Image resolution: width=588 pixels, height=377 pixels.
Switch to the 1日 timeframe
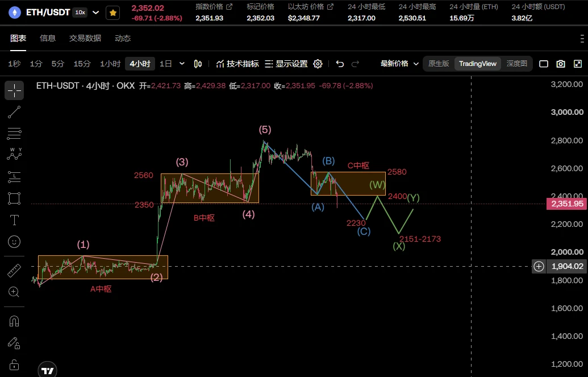click(166, 64)
